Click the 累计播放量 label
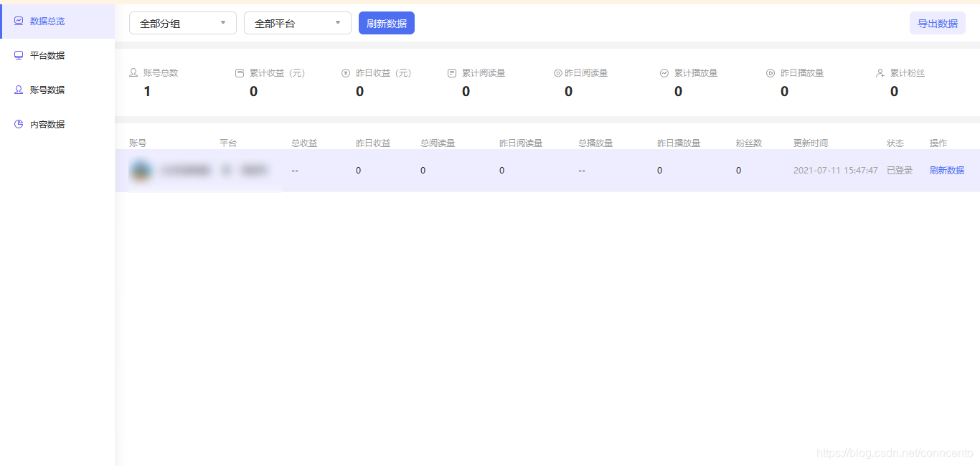Screen dimensions: 980x466 click(696, 73)
